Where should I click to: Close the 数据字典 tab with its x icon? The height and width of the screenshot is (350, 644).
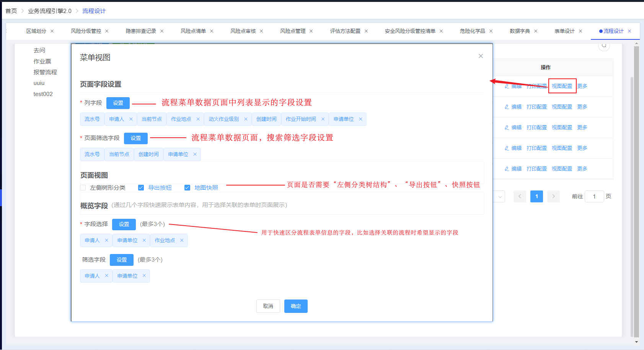536,31
